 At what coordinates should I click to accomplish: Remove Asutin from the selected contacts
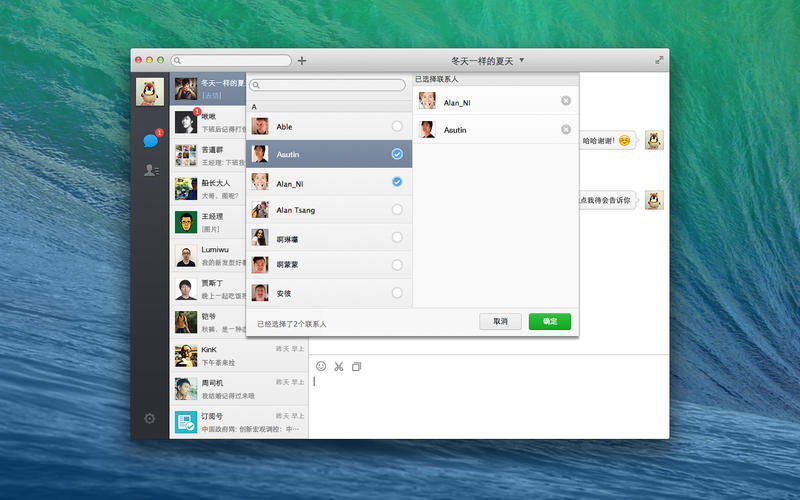(566, 129)
